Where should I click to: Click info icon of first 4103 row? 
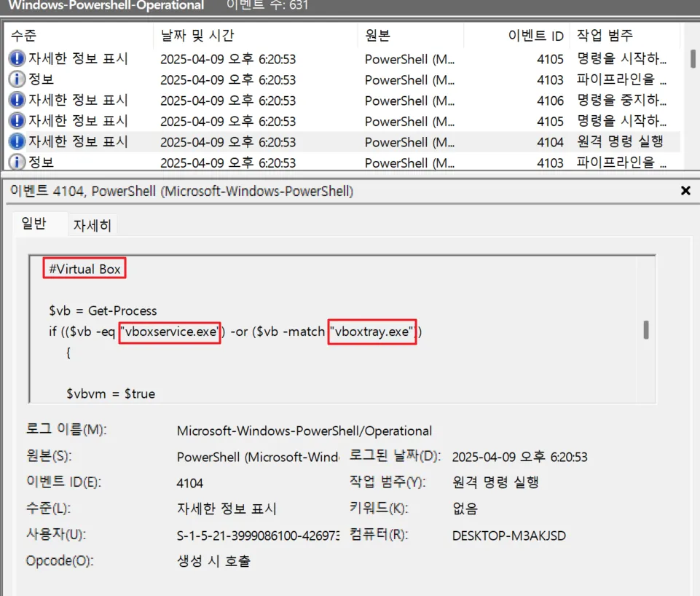click(x=17, y=79)
